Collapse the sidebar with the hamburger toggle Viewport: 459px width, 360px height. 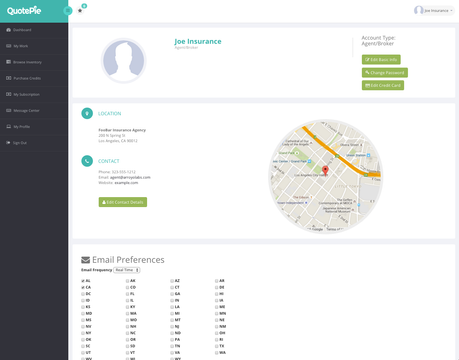(68, 11)
